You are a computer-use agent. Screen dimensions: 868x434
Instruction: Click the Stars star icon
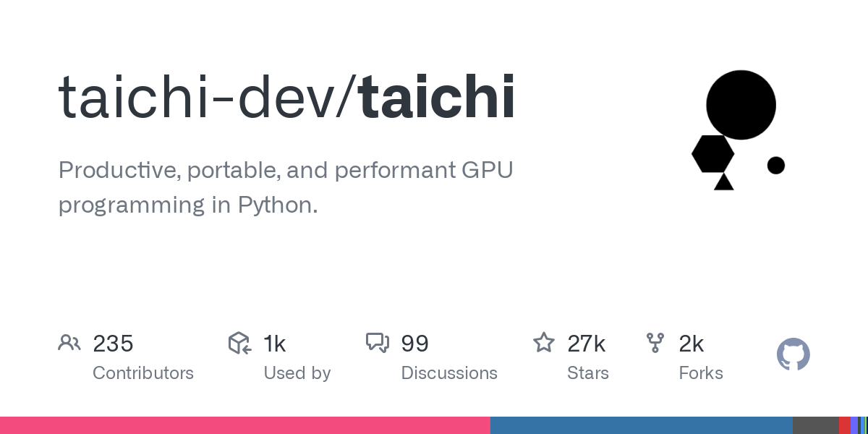(543, 343)
